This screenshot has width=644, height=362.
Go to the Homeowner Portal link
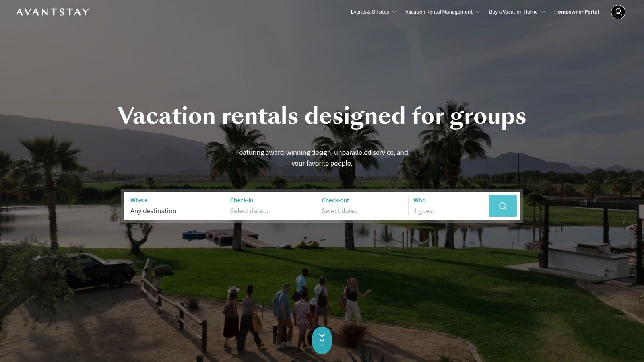pyautogui.click(x=576, y=12)
